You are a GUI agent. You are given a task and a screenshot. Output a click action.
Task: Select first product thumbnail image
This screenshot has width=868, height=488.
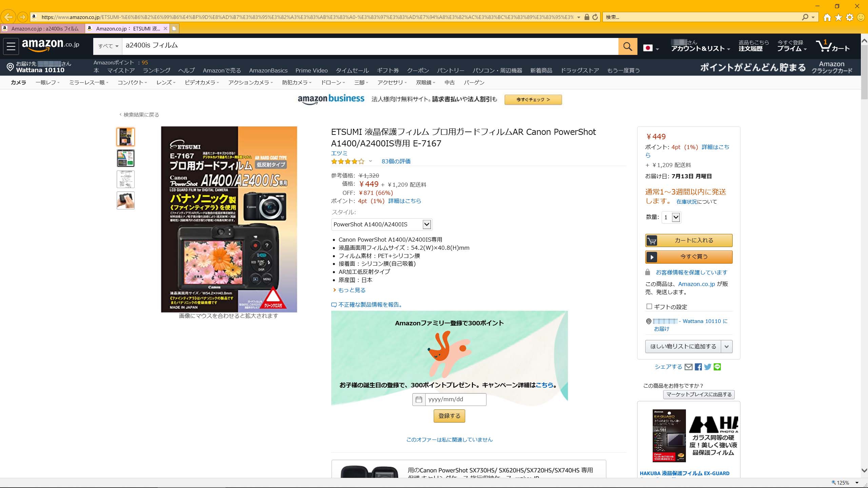click(x=125, y=137)
